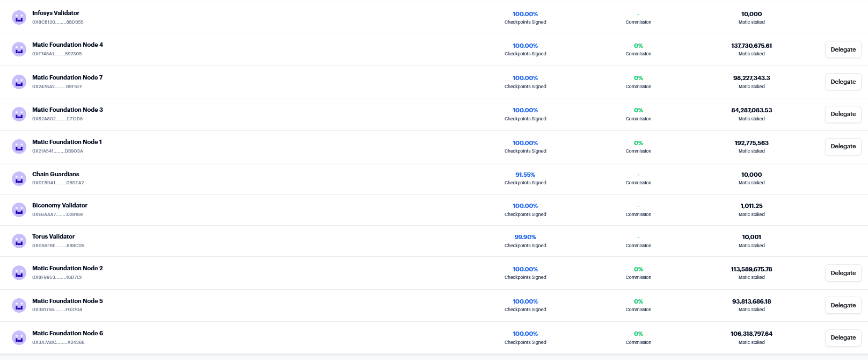Screen dimensions: 868x360
Task: Click the 137,730,675.61 Matic staked value
Action: 752,46
